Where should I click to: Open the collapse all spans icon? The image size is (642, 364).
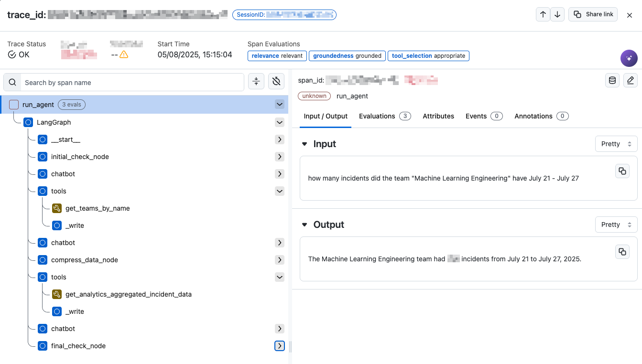(x=256, y=81)
